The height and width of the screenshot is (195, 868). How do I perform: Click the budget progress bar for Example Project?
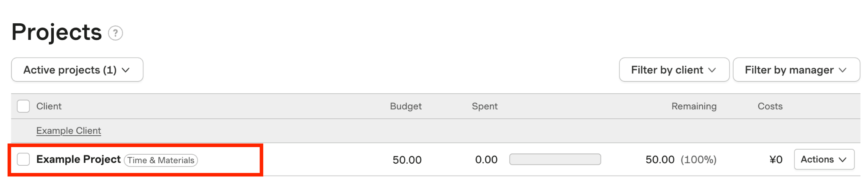click(x=555, y=159)
